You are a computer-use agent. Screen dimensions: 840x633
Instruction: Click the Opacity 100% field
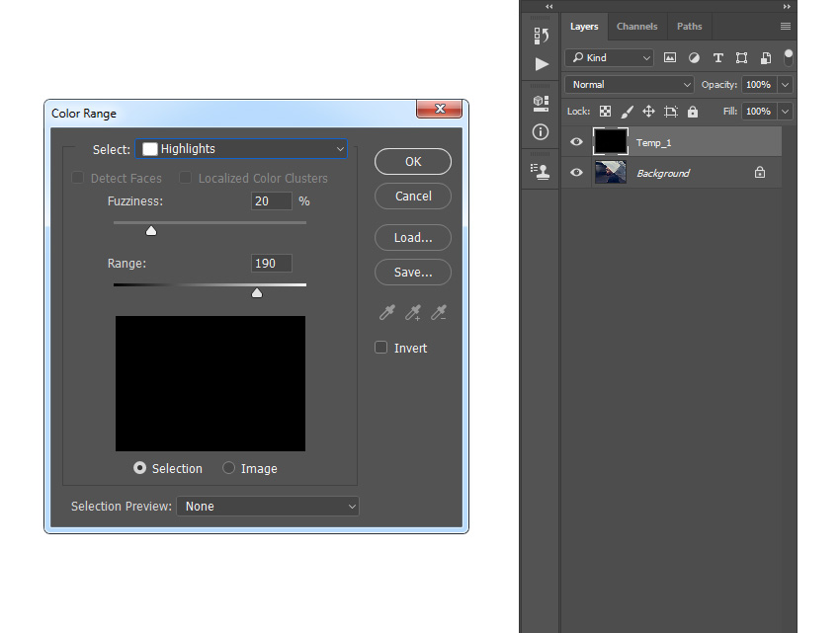(759, 85)
